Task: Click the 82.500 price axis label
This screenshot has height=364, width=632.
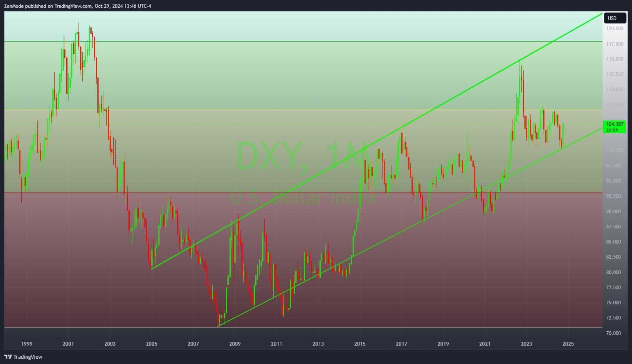Action: pyautogui.click(x=614, y=257)
